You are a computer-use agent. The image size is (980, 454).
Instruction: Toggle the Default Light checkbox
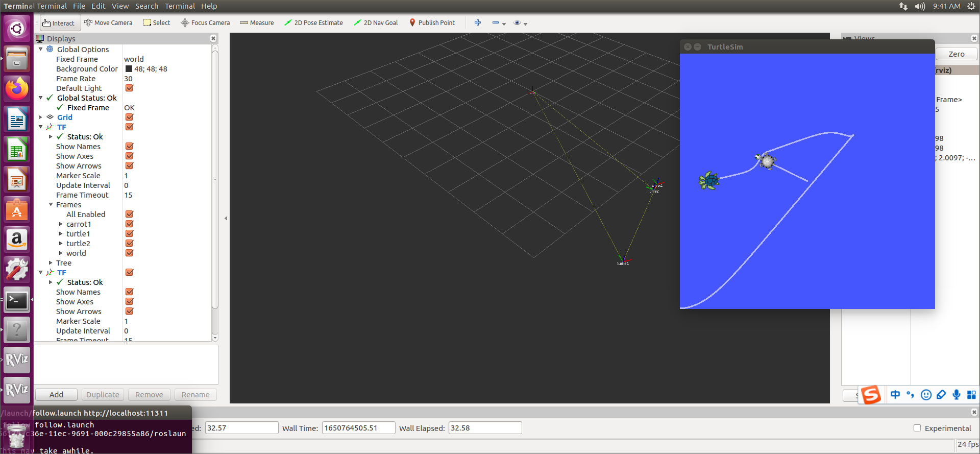(129, 88)
